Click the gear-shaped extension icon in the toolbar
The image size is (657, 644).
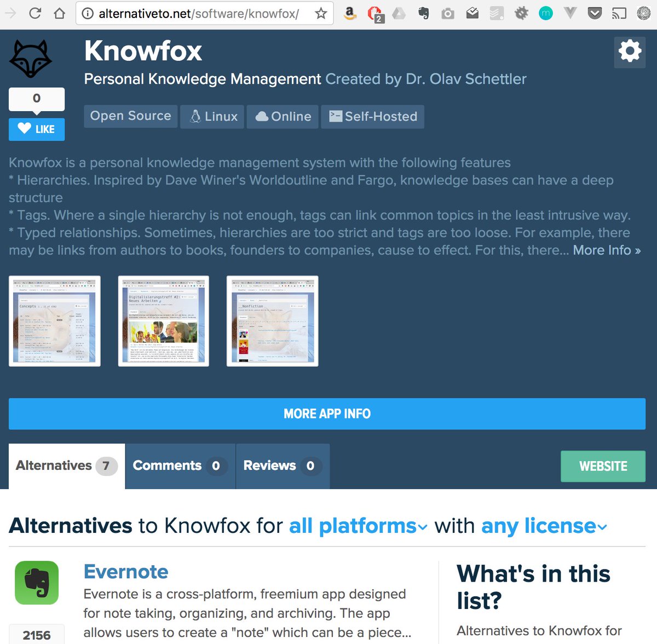pos(521,13)
